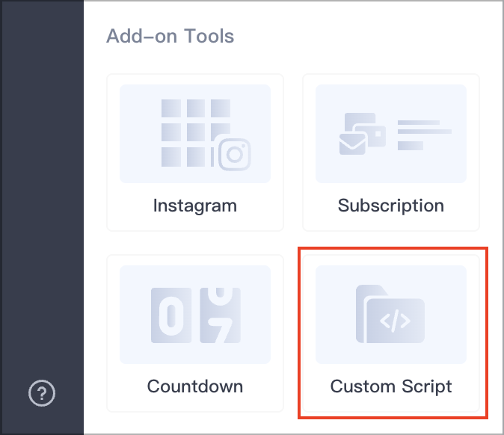Choose the Custom Script label
The image size is (504, 435).
coord(391,386)
